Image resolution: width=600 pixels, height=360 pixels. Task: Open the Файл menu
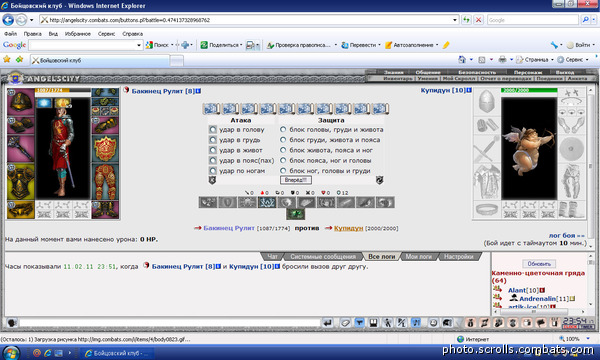pyautogui.click(x=10, y=34)
